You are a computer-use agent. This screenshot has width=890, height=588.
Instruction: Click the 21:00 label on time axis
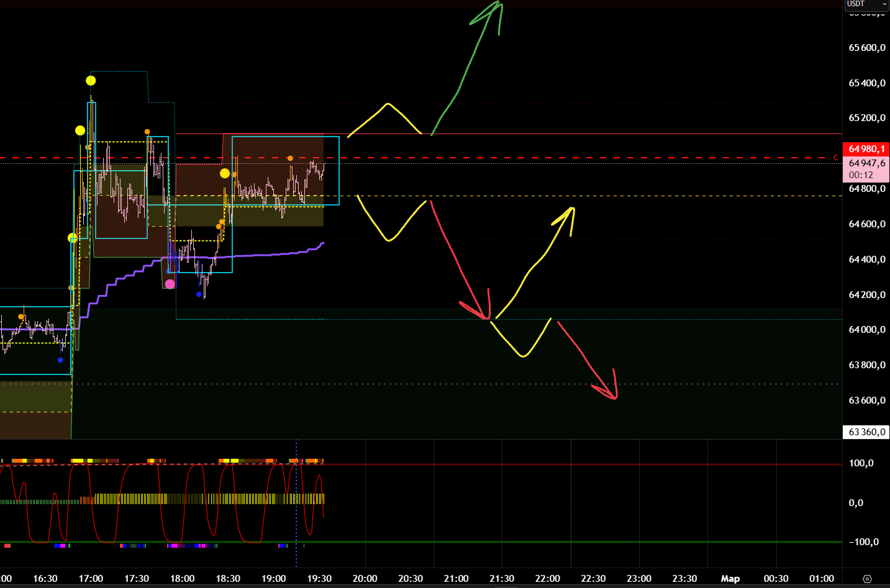456,579
